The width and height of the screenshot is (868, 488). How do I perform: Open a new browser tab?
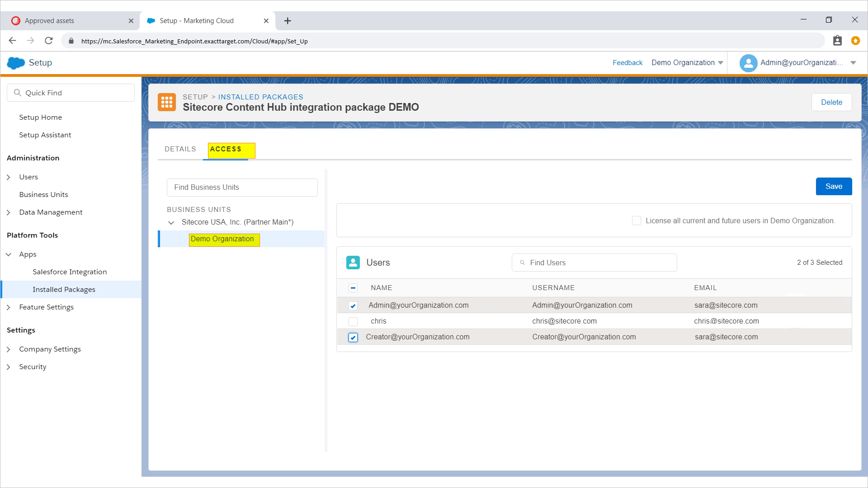pyautogui.click(x=288, y=21)
